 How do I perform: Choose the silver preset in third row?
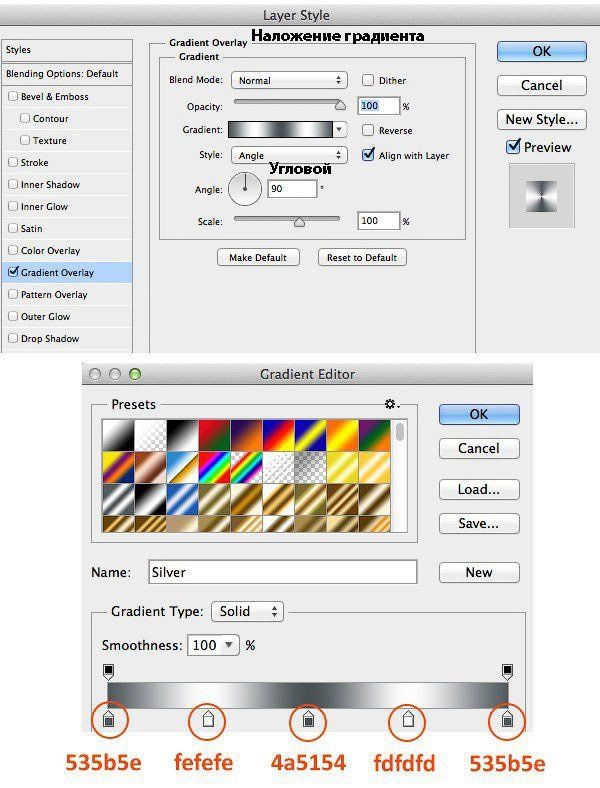pos(118,499)
